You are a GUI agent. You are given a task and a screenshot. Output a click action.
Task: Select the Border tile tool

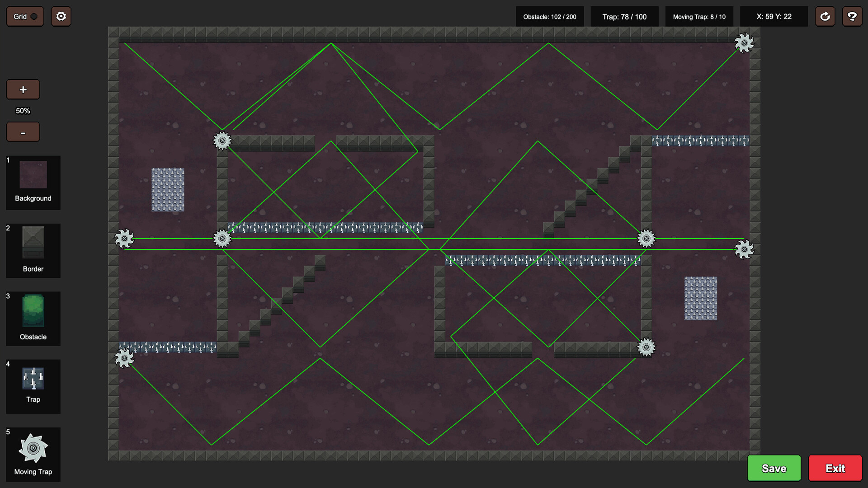33,251
